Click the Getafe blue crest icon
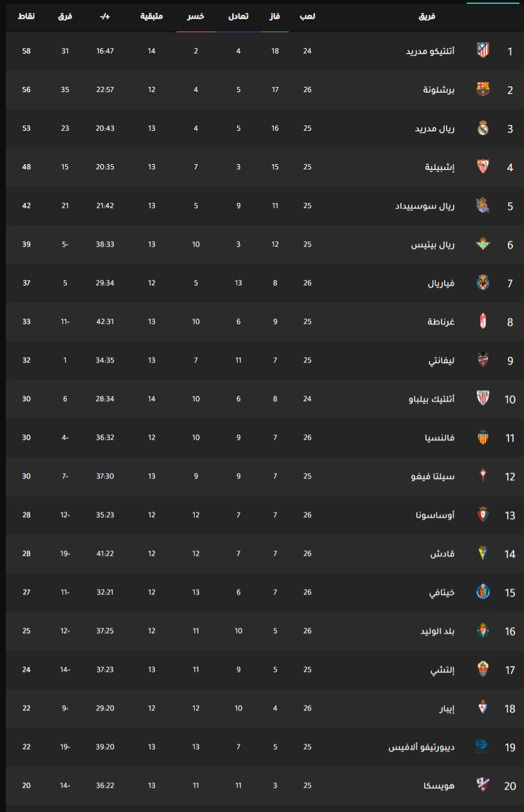The width and height of the screenshot is (524, 812). [x=483, y=592]
